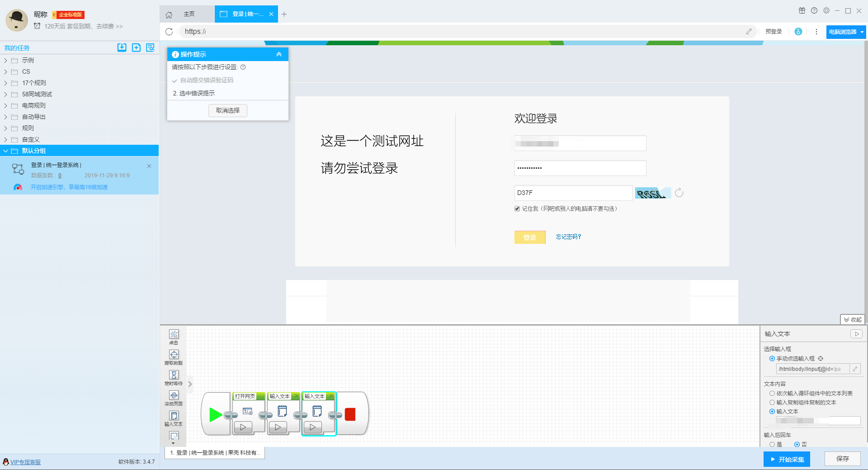Click the green start arrow in workflow
The image size is (868, 470).
point(216,414)
